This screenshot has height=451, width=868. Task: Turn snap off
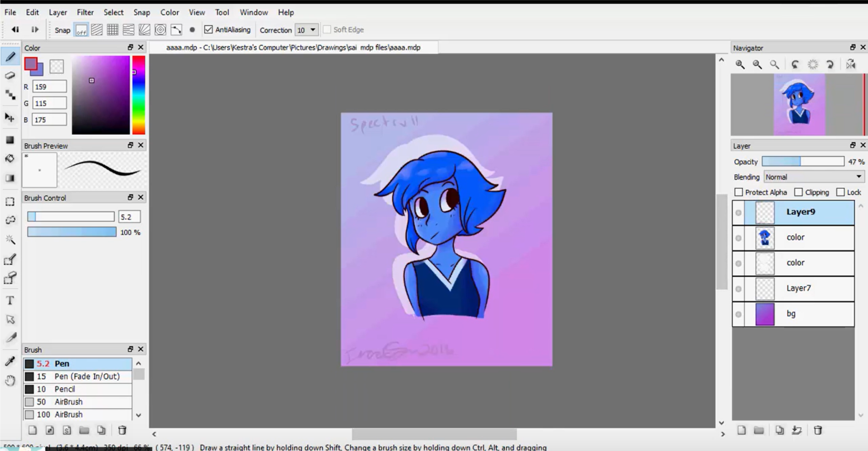(x=81, y=30)
